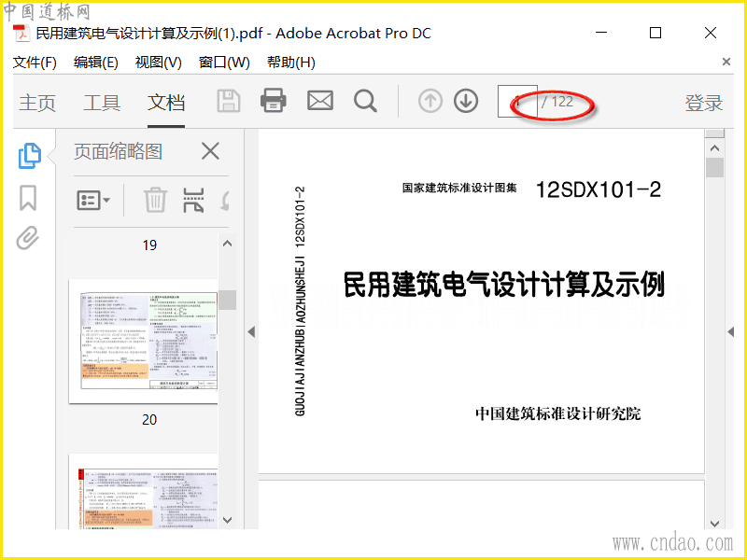Send file by email envelope icon
This screenshot has height=560, width=747.
click(x=319, y=101)
